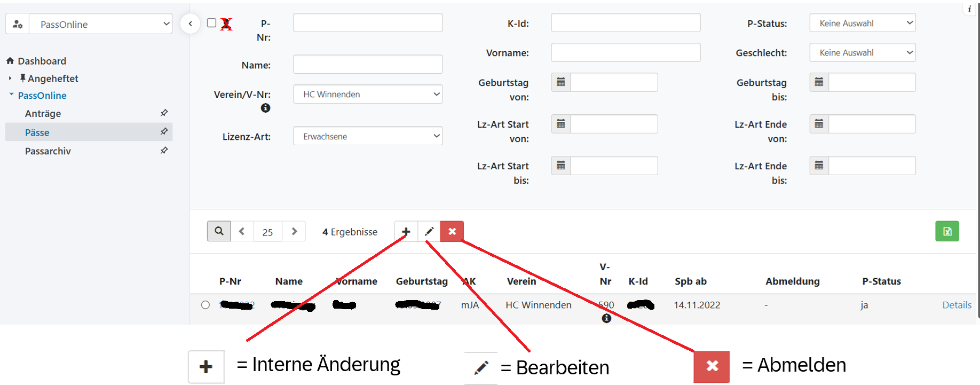980x385 pixels.
Task: Click into the Vorname input field
Action: pyautogui.click(x=626, y=52)
